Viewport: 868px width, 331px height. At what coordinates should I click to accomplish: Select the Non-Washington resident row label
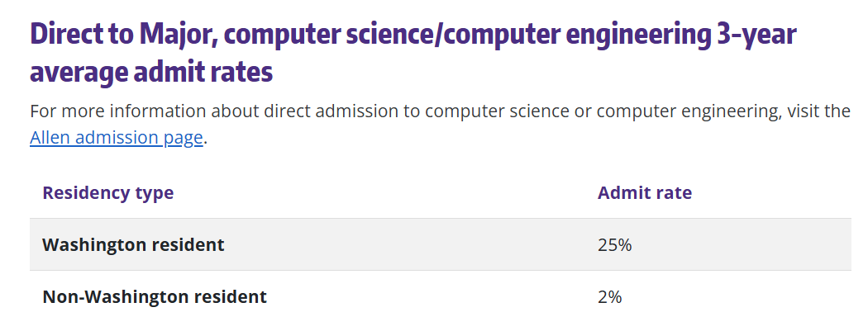point(155,296)
